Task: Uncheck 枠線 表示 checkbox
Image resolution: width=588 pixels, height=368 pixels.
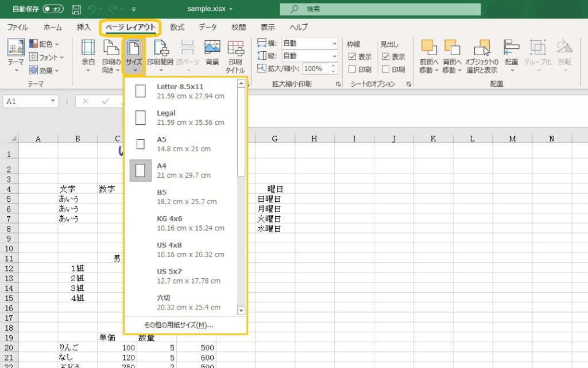Action: (x=353, y=57)
